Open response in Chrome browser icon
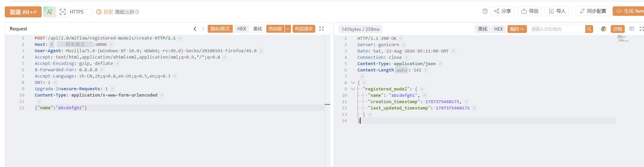Viewport: 644px width, 167px height. point(603,29)
